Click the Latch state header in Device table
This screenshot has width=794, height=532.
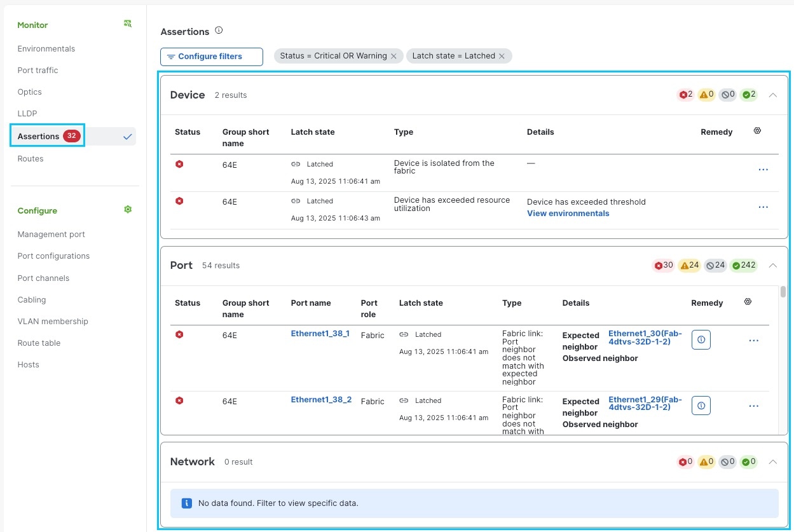313,132
